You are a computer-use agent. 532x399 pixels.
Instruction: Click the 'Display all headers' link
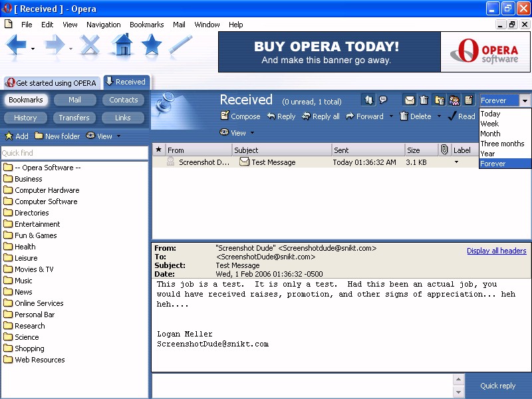click(x=496, y=251)
